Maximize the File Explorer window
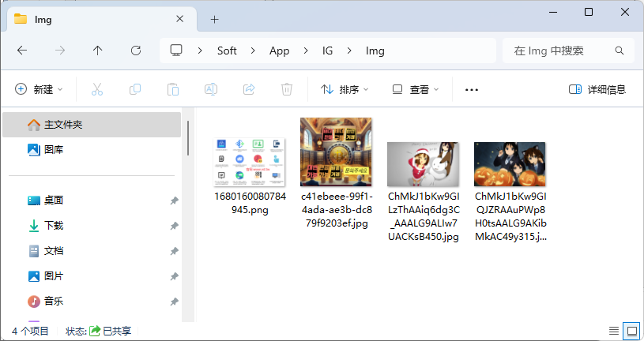 point(589,12)
